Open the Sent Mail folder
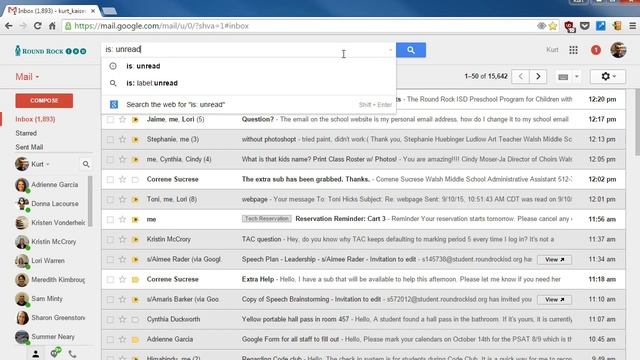640x360 pixels. pos(29,147)
